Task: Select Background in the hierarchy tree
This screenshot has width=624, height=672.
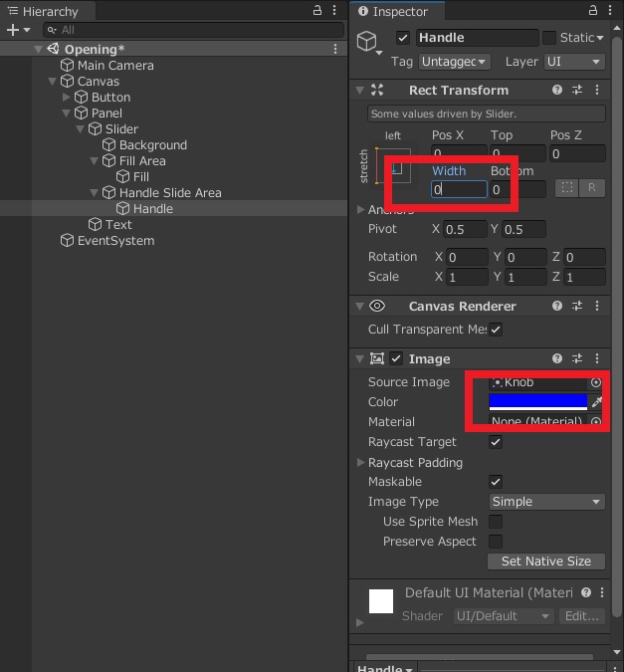Action: coord(152,145)
